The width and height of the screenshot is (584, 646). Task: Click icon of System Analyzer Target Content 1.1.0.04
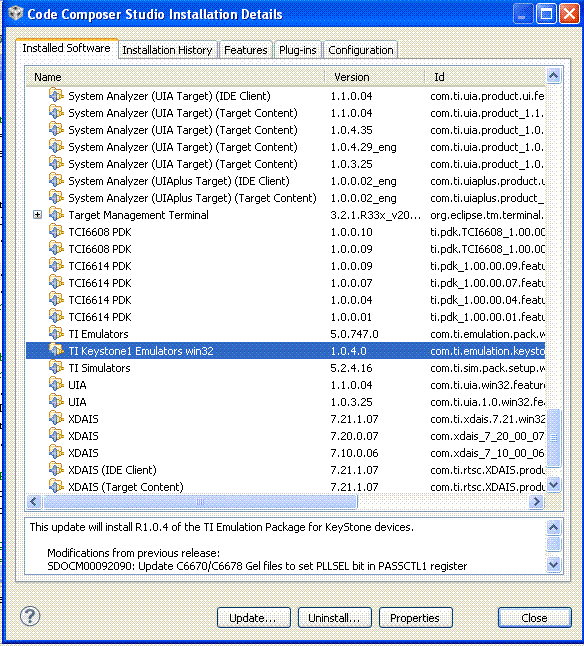pos(56,112)
